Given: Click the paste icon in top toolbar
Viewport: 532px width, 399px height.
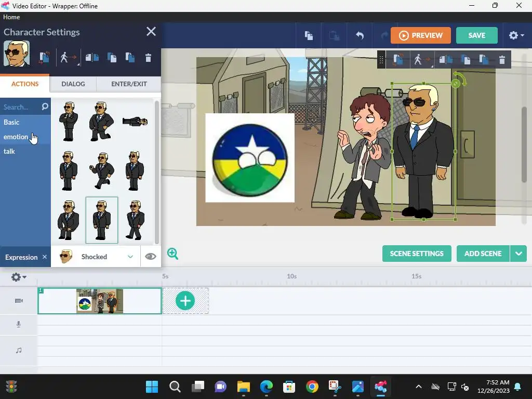Looking at the screenshot, I should tap(334, 35).
